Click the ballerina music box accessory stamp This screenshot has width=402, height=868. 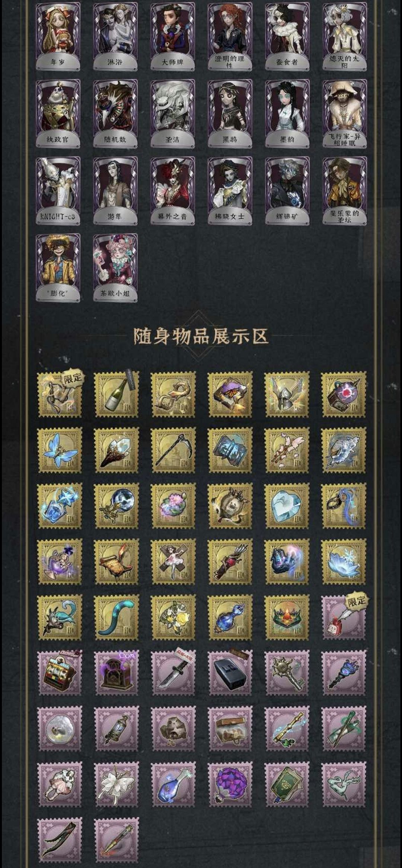pos(173,561)
